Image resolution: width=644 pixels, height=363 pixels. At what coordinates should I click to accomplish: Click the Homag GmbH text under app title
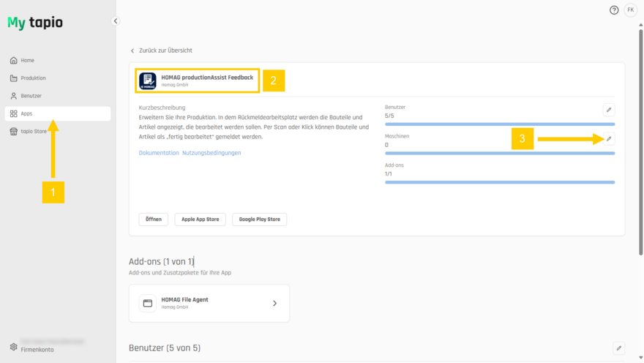(175, 85)
